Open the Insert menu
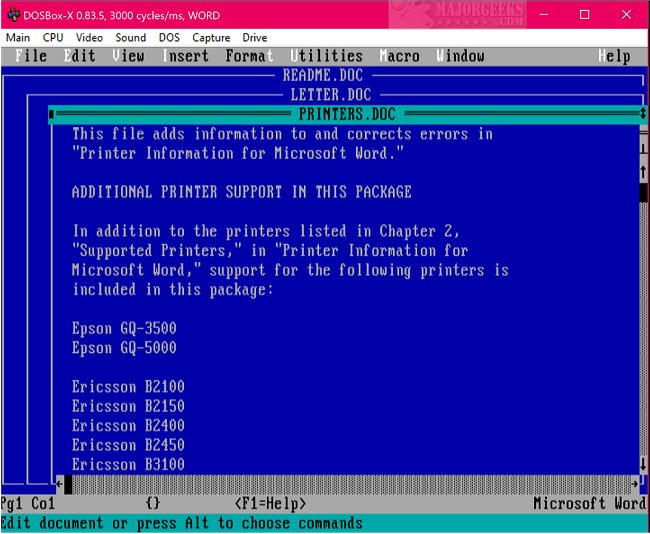650x534 pixels. [x=186, y=56]
